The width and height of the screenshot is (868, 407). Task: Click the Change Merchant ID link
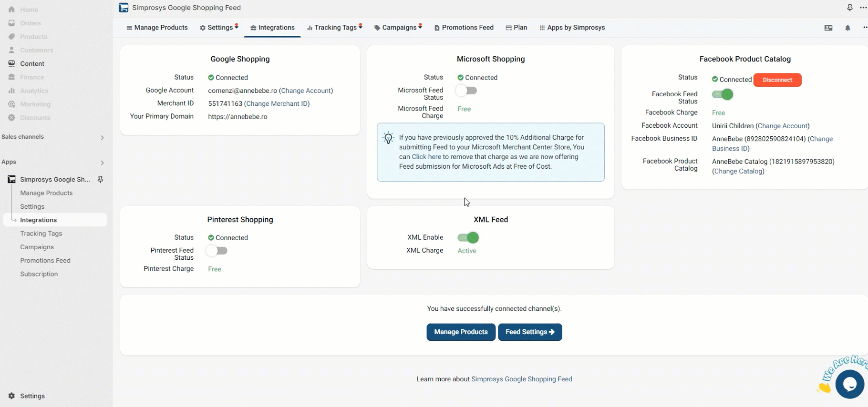coord(277,103)
